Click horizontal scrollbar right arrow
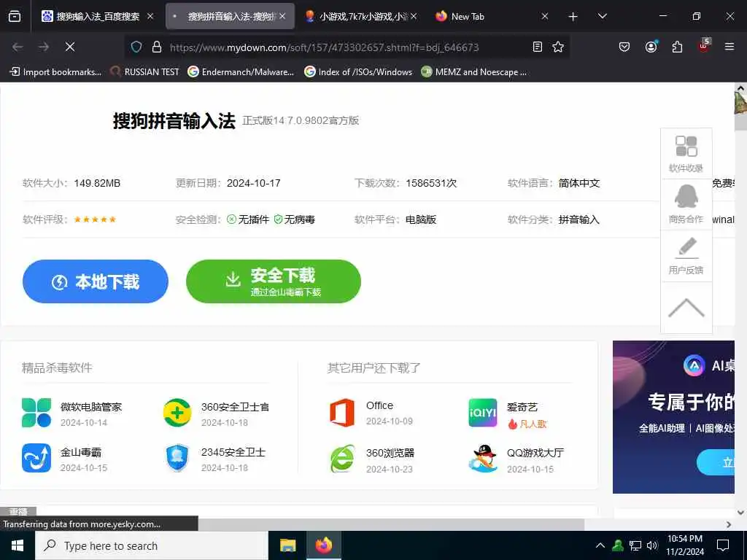 [x=729, y=524]
